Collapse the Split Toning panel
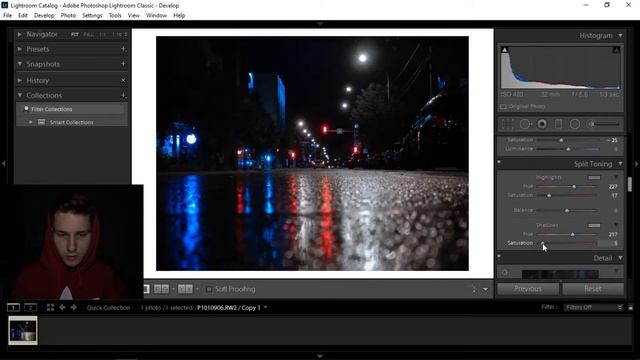Image resolution: width=640 pixels, height=360 pixels. pyautogui.click(x=620, y=164)
